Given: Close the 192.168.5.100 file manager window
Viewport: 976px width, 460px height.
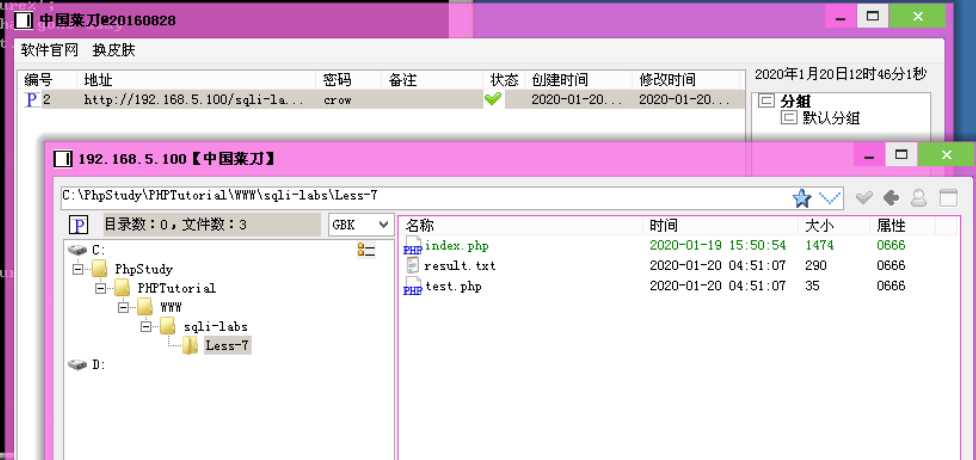Looking at the screenshot, I should click(946, 155).
